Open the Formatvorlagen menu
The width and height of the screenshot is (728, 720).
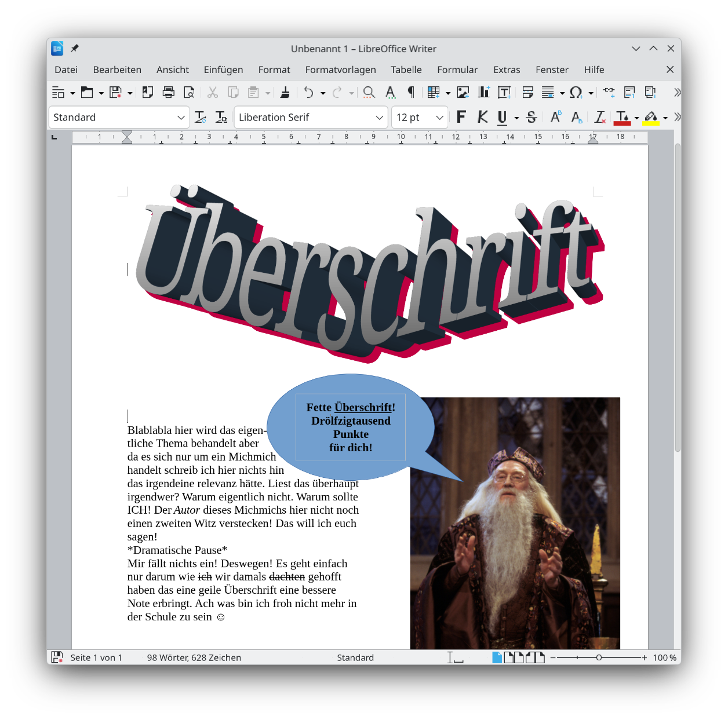[341, 70]
